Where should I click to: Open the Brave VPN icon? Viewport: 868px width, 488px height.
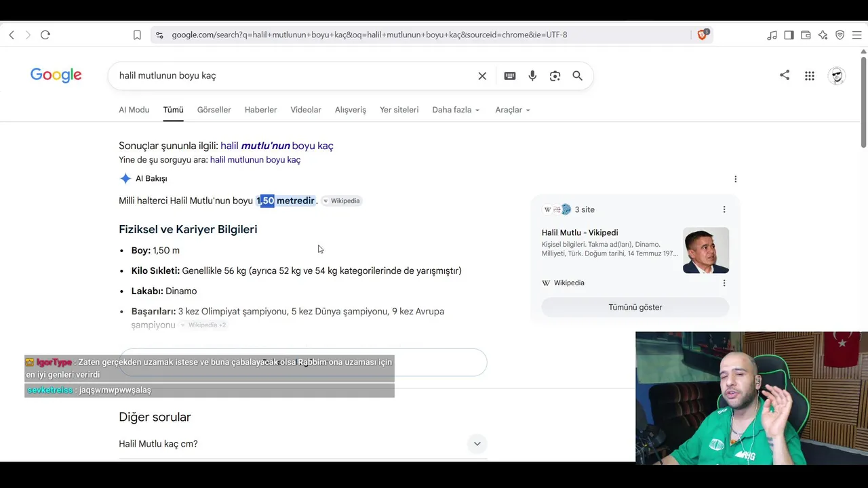840,35
